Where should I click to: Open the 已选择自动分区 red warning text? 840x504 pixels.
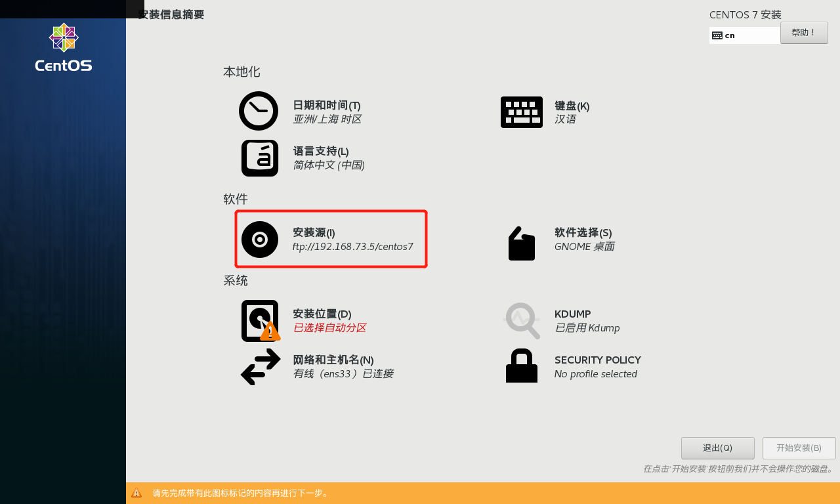[x=329, y=327]
